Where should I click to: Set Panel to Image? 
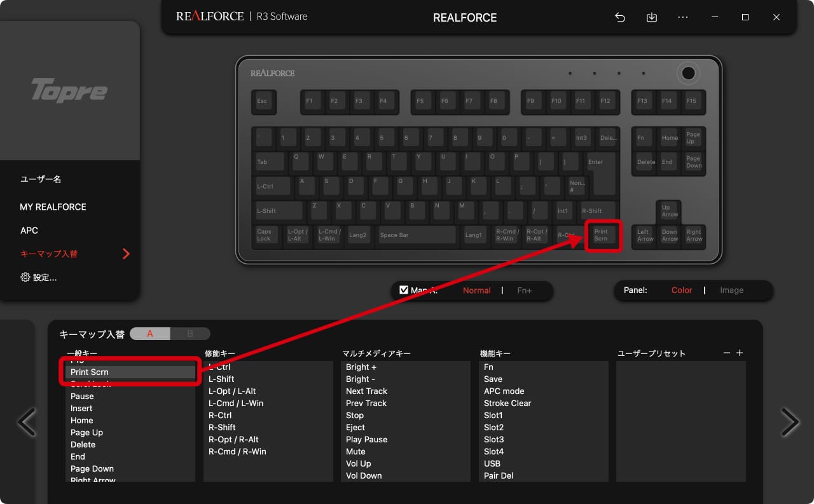pyautogui.click(x=731, y=290)
